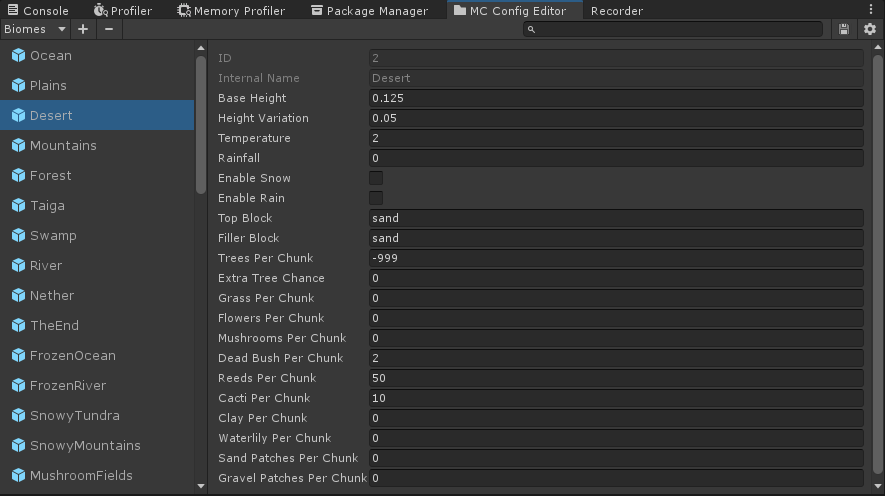
Task: Open the Memory Profiler tab
Action: [231, 10]
